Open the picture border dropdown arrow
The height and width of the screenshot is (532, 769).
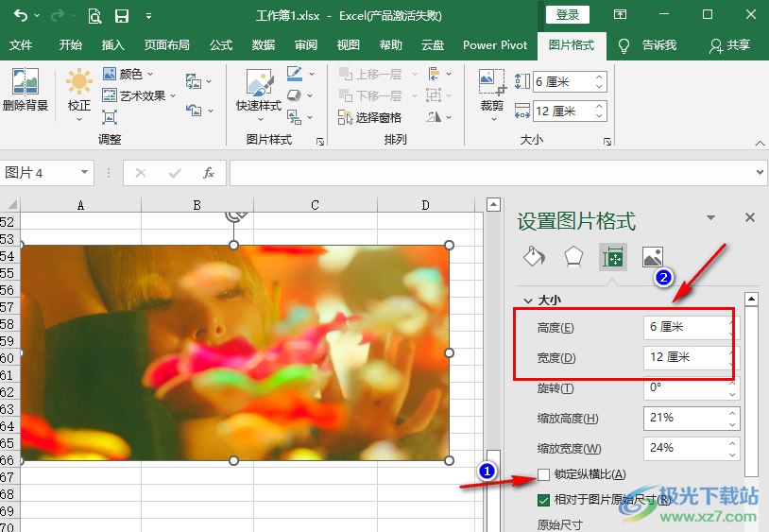coord(312,74)
